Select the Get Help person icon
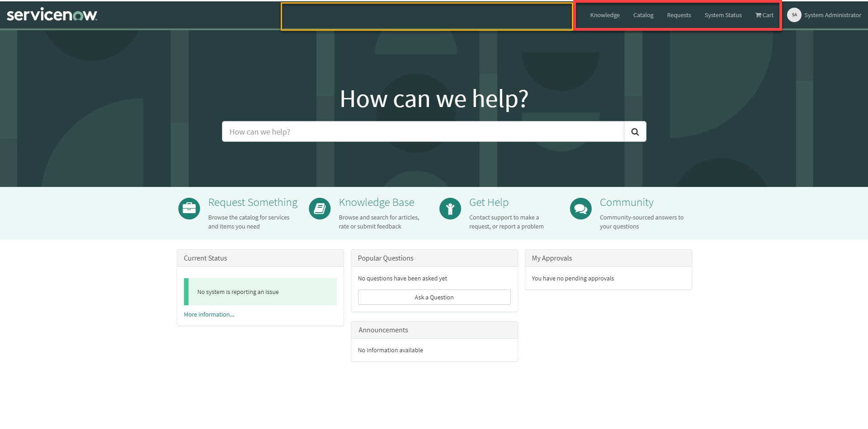The image size is (868, 429). (450, 209)
